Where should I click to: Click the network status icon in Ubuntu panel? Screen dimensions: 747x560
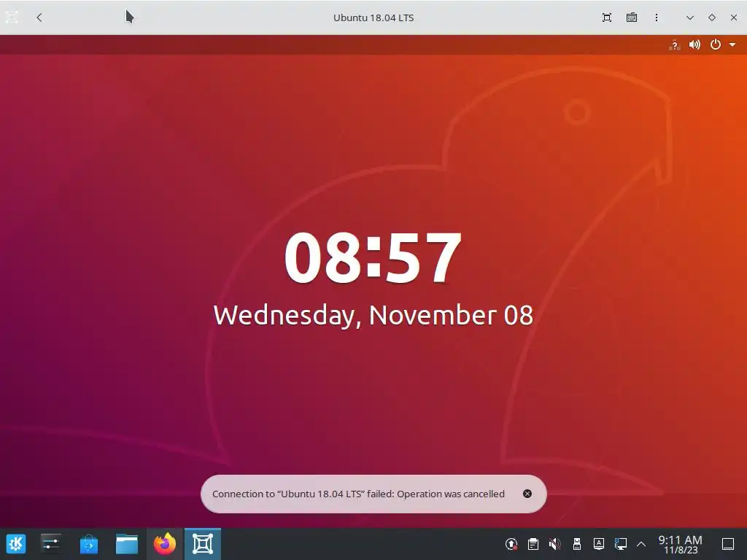click(x=674, y=45)
